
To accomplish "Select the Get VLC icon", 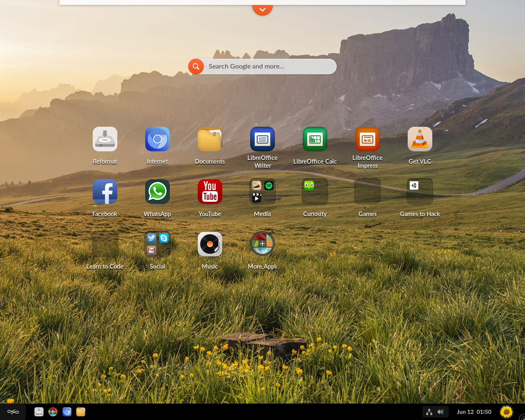I will [x=420, y=139].
